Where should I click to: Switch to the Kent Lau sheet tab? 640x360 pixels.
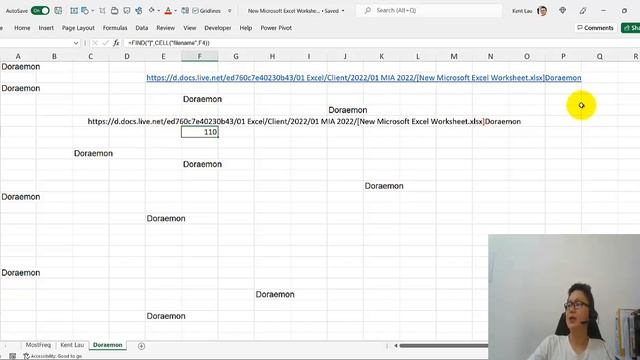[72, 345]
